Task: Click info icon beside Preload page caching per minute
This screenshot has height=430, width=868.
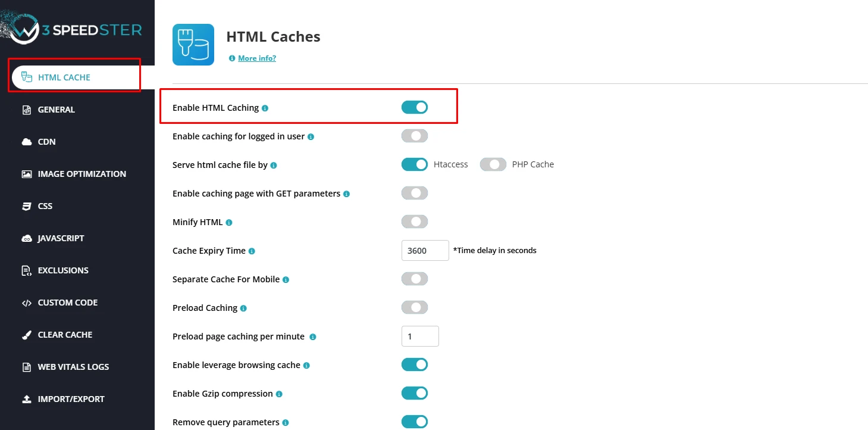Action: 313,337
